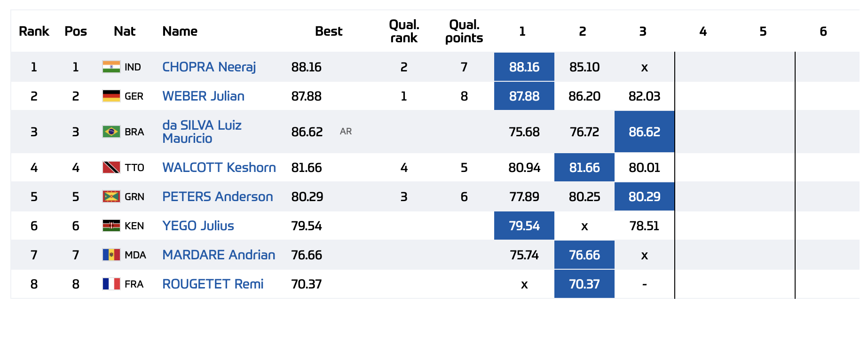Open da SILVA Luiz Mauricio profile
This screenshot has width=868, height=343.
point(202,132)
